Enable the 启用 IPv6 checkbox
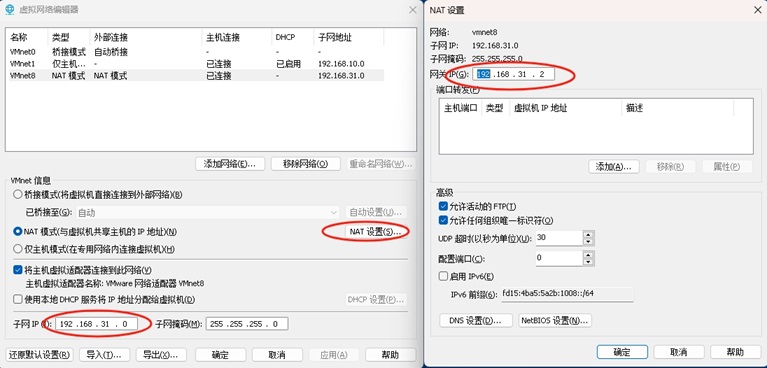 pos(443,276)
